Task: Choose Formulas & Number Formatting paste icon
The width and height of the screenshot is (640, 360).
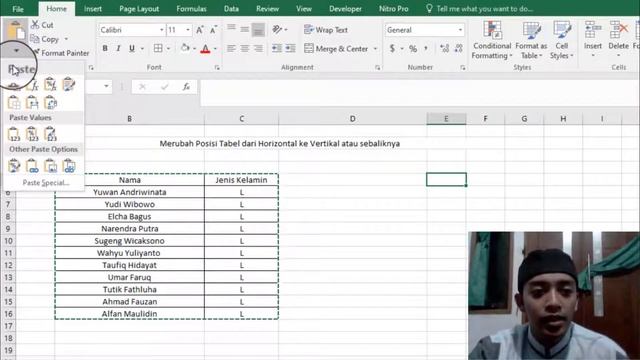Action: tap(50, 85)
